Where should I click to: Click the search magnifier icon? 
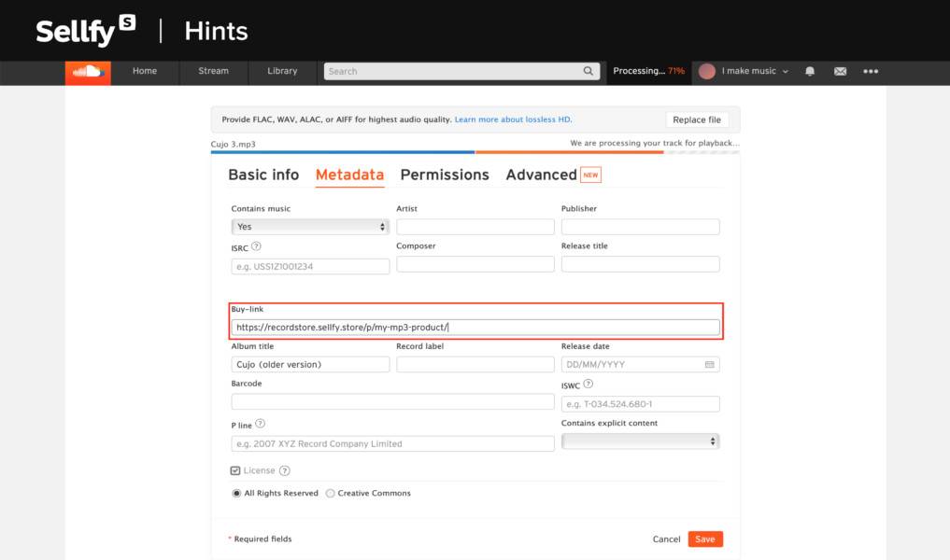click(x=588, y=71)
